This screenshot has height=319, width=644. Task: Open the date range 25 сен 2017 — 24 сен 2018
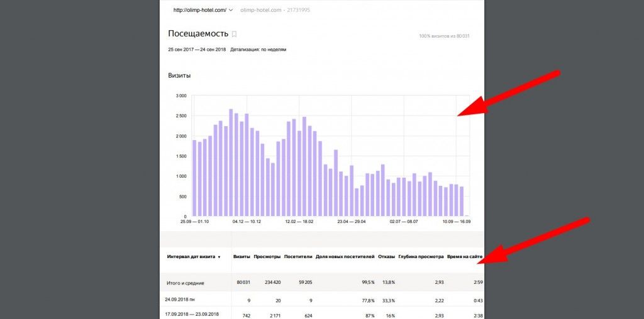[x=197, y=50]
